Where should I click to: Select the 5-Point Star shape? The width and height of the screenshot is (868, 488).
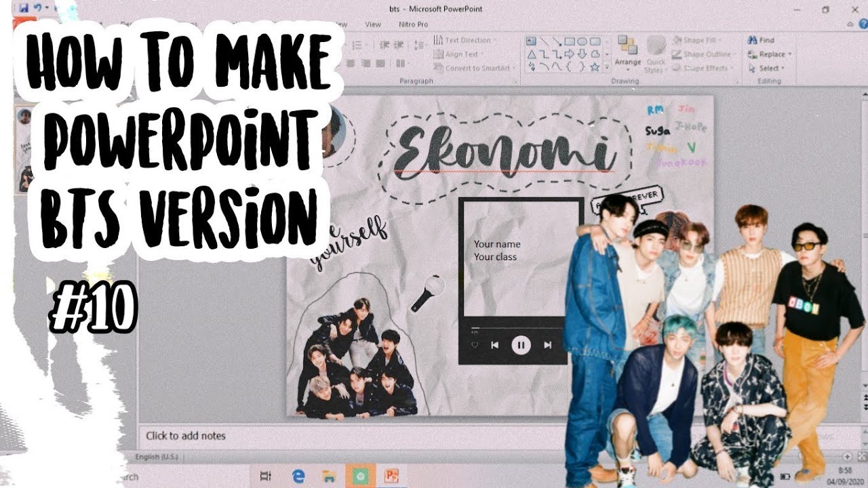tap(595, 66)
